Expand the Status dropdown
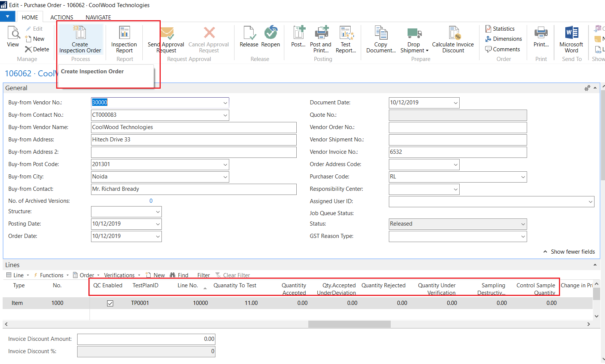This screenshot has width=605, height=364. pyautogui.click(x=523, y=224)
